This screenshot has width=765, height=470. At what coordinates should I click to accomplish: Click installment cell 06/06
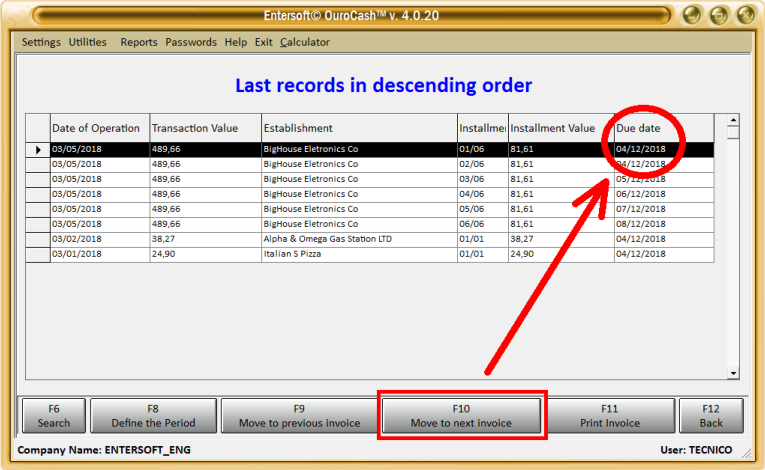tap(483, 225)
